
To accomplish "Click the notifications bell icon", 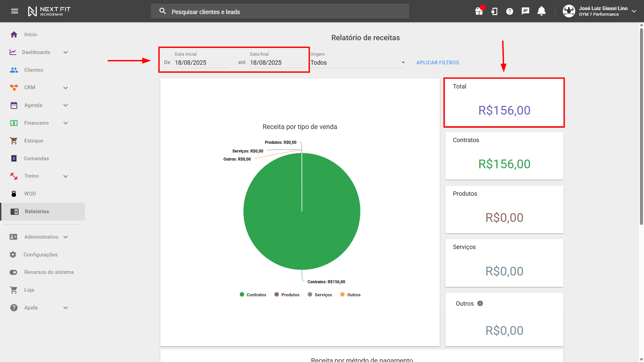I will (541, 11).
